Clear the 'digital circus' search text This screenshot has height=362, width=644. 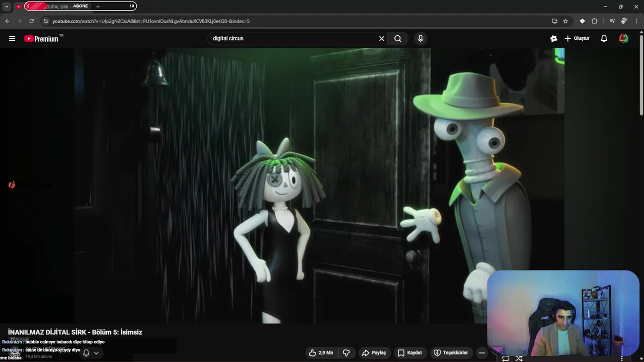(x=381, y=39)
